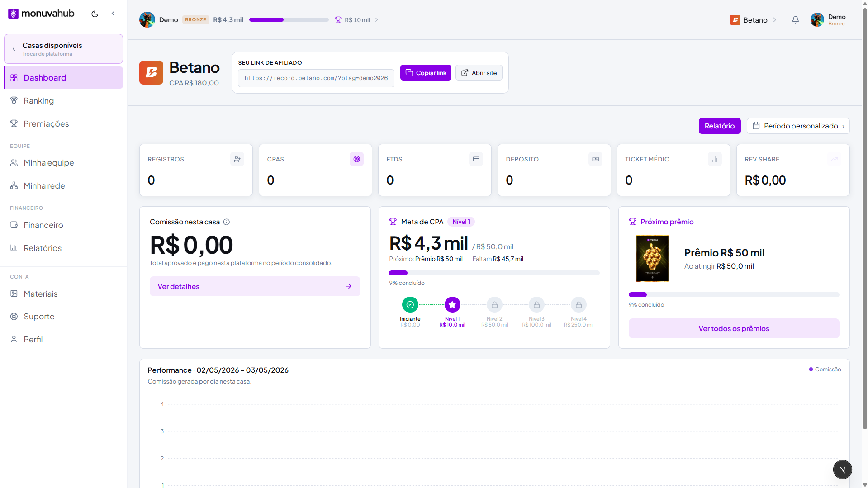Click the Suporte lifebuoy icon
This screenshot has width=868, height=488.
[x=14, y=317]
